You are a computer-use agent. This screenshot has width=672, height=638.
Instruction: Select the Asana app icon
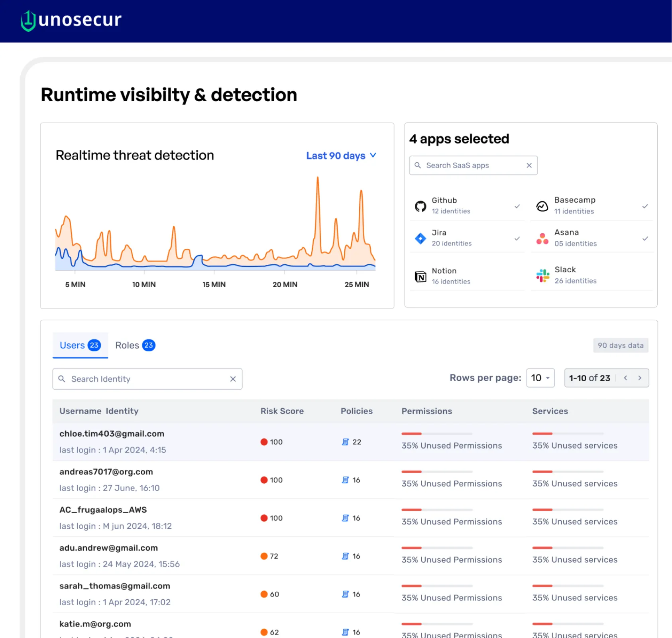[x=542, y=238]
